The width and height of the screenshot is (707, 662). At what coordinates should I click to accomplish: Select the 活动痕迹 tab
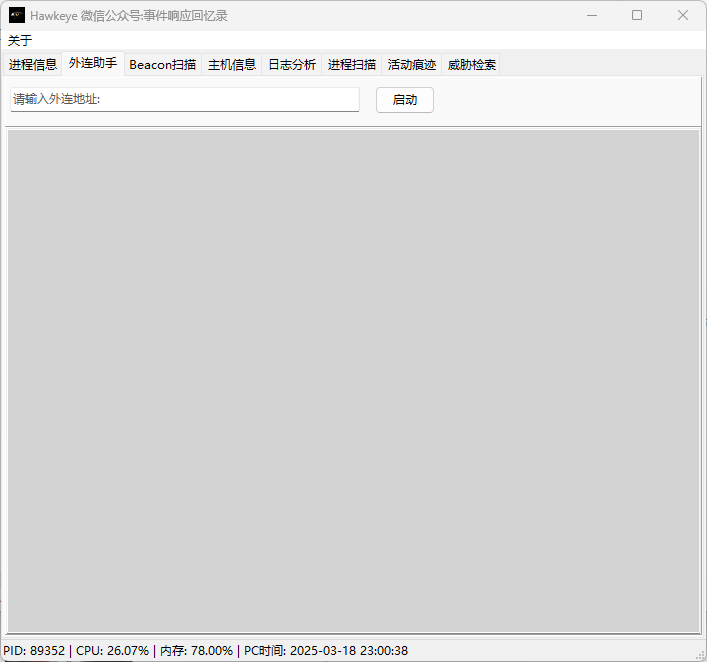pyautogui.click(x=412, y=64)
